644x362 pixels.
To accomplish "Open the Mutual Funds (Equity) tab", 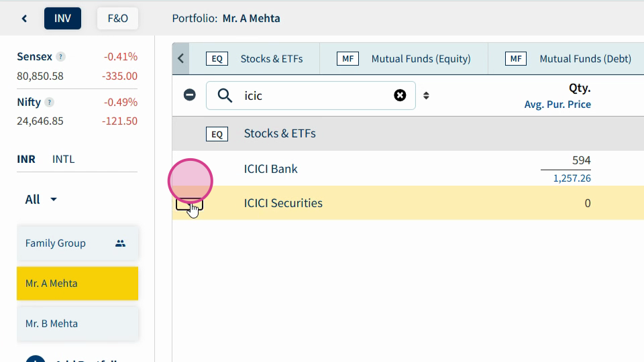I will (404, 59).
